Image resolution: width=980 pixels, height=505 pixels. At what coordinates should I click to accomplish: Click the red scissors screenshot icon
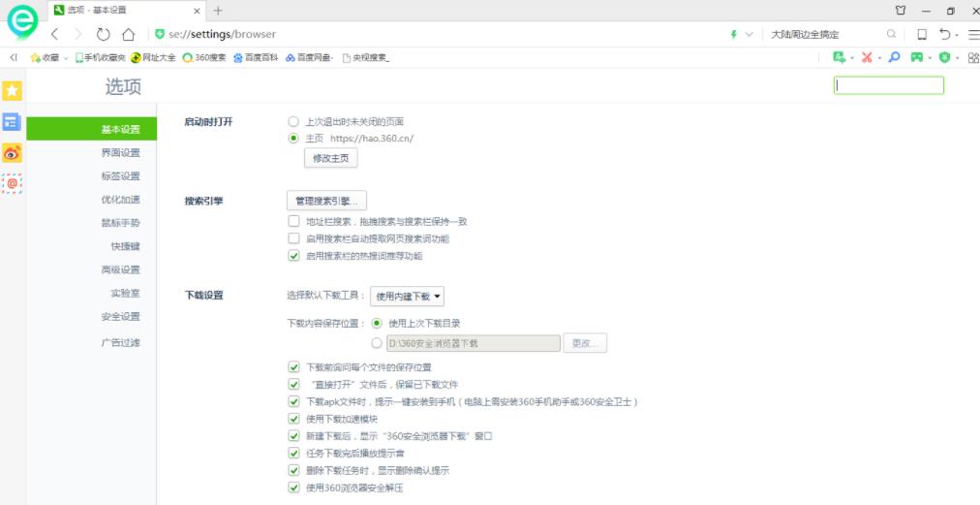pos(867,57)
